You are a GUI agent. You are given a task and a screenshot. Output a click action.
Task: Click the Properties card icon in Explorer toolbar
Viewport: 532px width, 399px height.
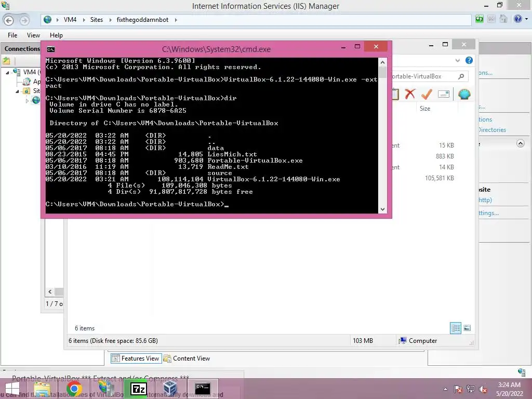coord(444,94)
